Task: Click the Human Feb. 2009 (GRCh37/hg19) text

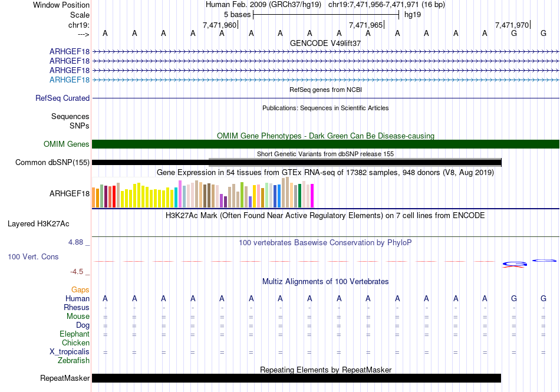Action: (263, 5)
